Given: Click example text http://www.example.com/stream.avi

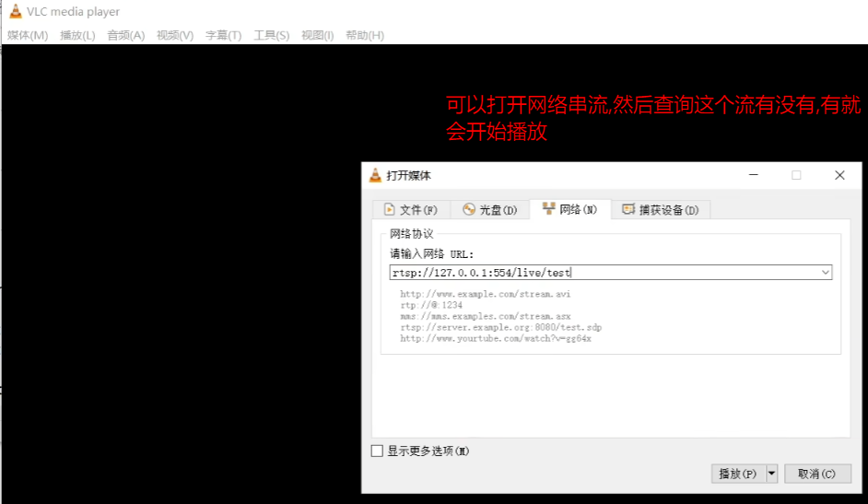Looking at the screenshot, I should click(485, 294).
